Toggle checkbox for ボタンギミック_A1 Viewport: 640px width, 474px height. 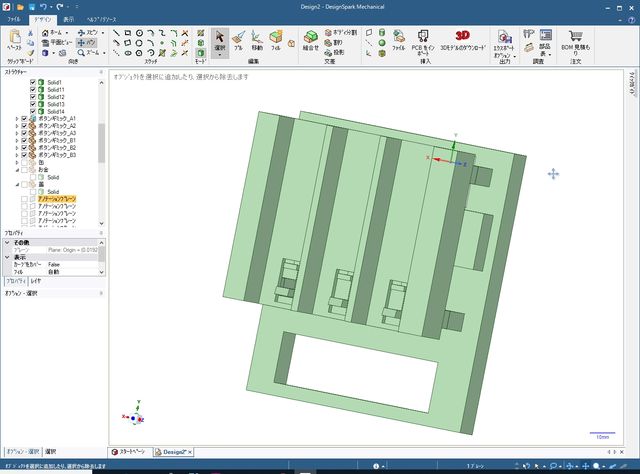24,119
